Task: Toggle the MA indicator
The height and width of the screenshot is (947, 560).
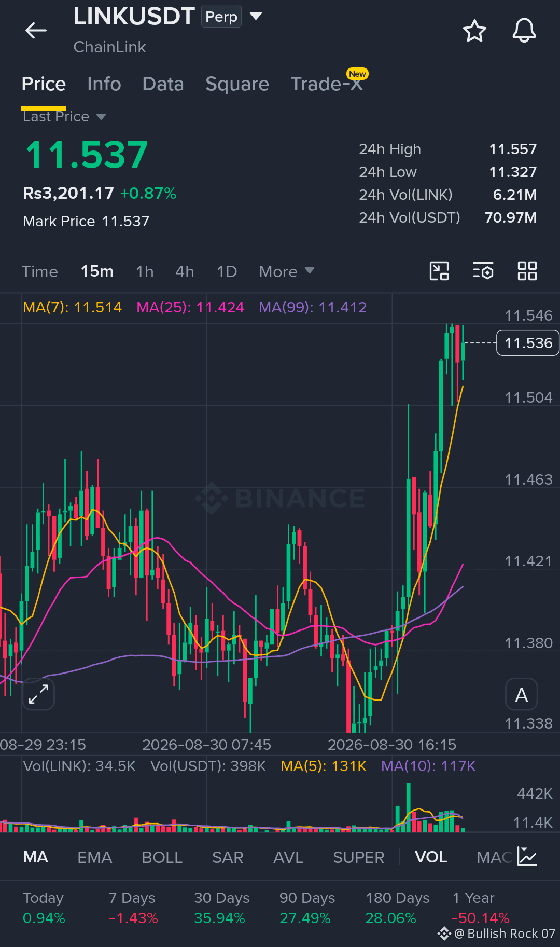Action: pyautogui.click(x=35, y=857)
